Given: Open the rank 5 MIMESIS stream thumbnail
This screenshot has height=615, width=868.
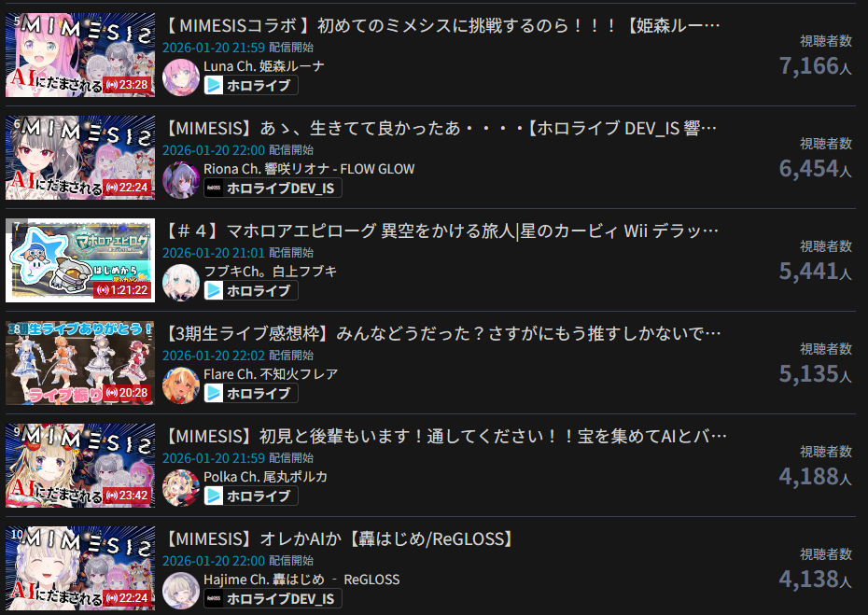Looking at the screenshot, I should pyautogui.click(x=80, y=55).
